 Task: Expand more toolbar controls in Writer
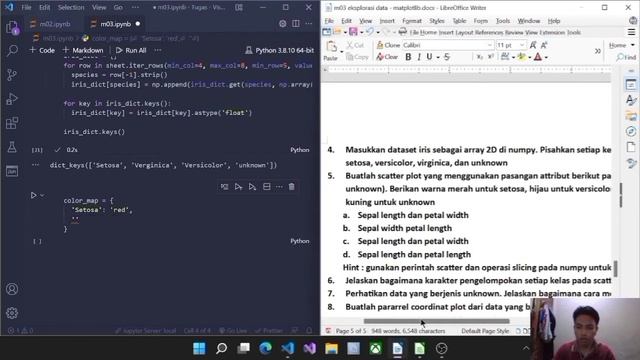pyautogui.click(x=598, y=51)
